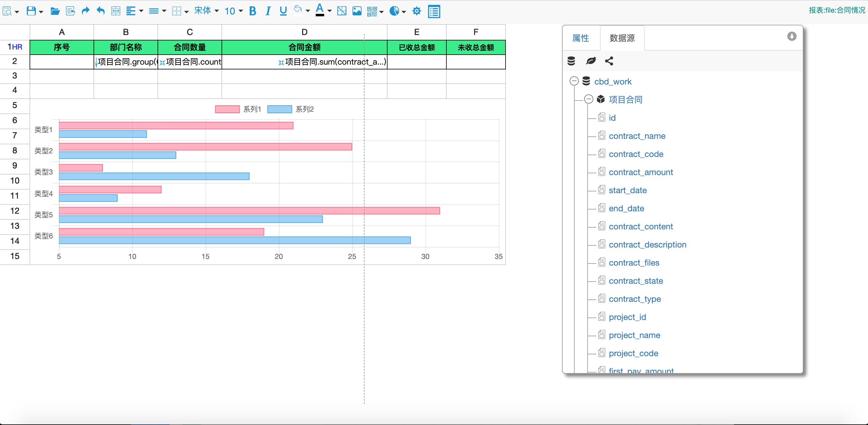Click the open file folder icon
Screen dimensions: 868x425
click(x=55, y=11)
